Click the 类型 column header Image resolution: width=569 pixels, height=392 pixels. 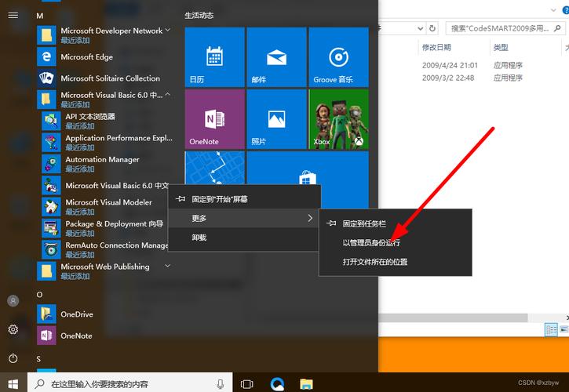point(501,47)
